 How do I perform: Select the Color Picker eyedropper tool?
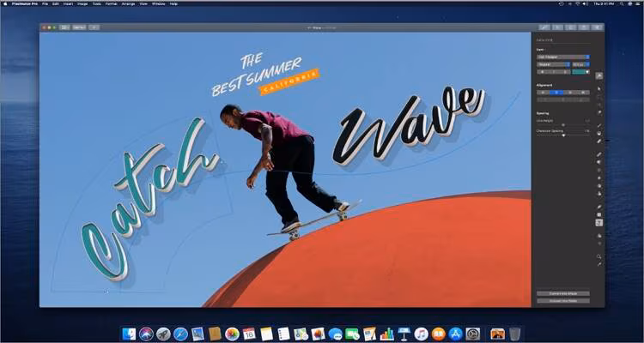[x=599, y=265]
